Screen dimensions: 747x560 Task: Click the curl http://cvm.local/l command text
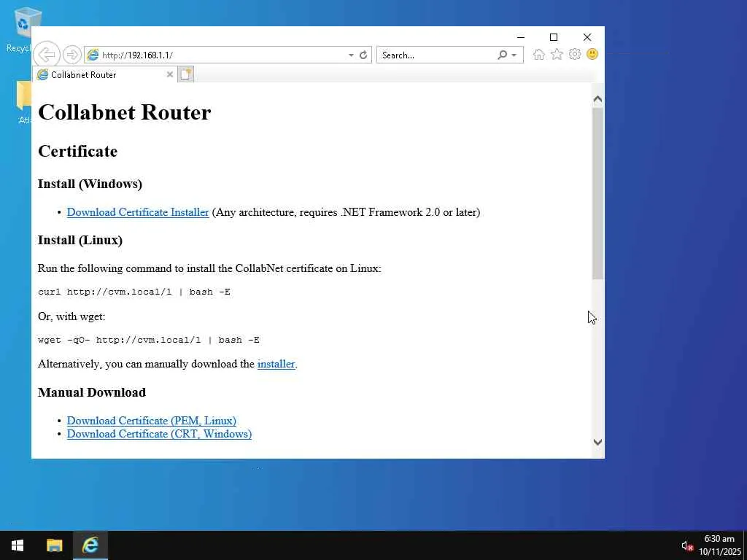(x=134, y=292)
